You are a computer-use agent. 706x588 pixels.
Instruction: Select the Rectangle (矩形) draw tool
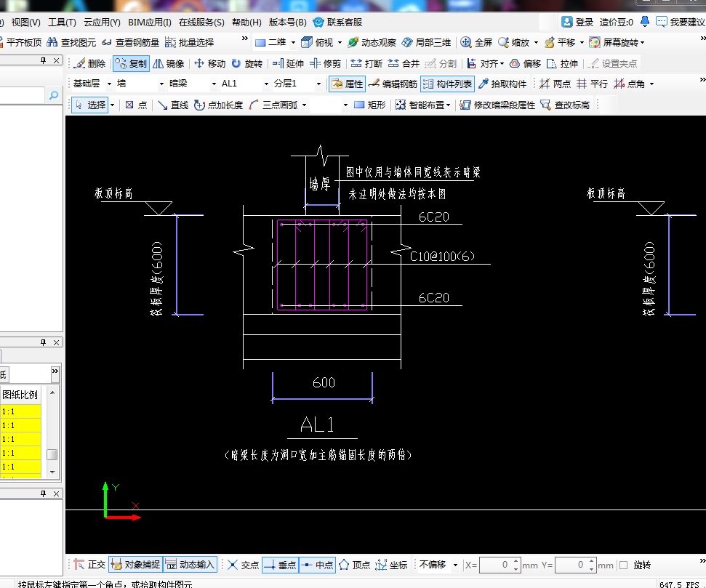(370, 105)
